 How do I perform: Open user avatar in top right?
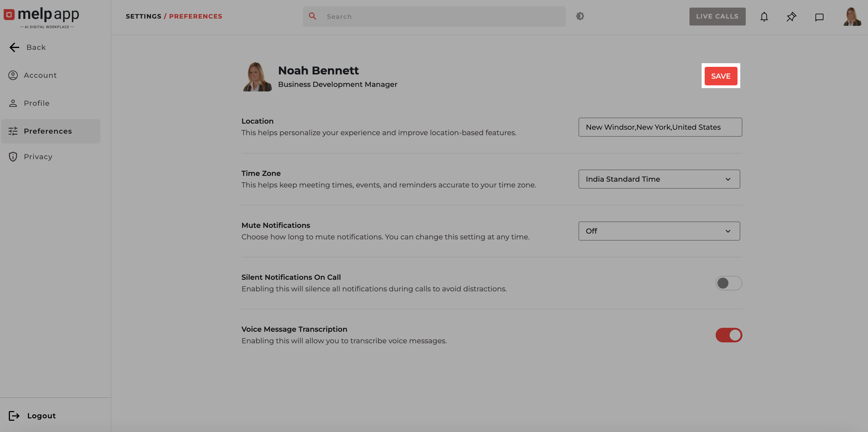[852, 16]
